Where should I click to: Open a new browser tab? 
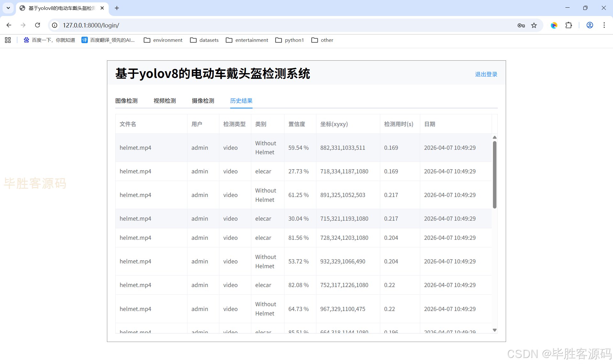(x=117, y=8)
